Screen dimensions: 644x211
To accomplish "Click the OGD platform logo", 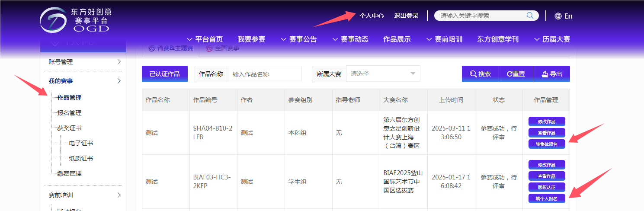I will click(75, 20).
